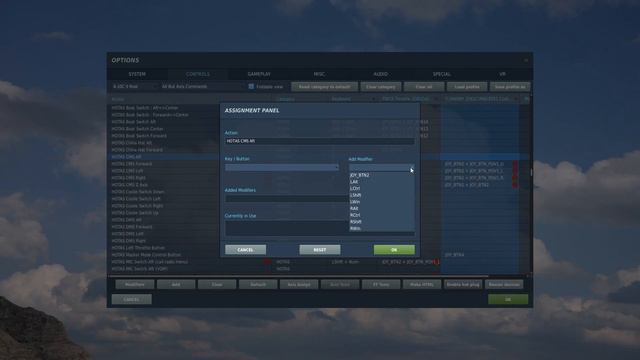
Task: Click the Rescan devices button
Action: (x=504, y=284)
